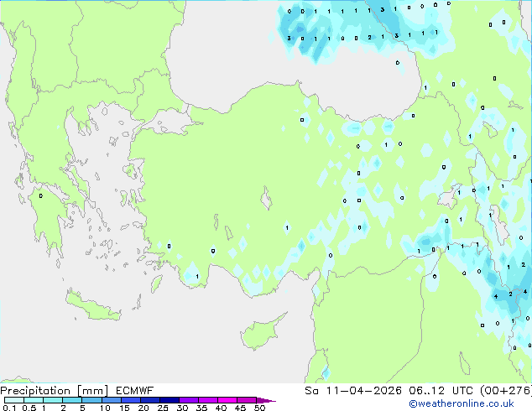532x411 pixels.
Task: Click the 15–20 mm legend swatch
Action: (x=130, y=400)
